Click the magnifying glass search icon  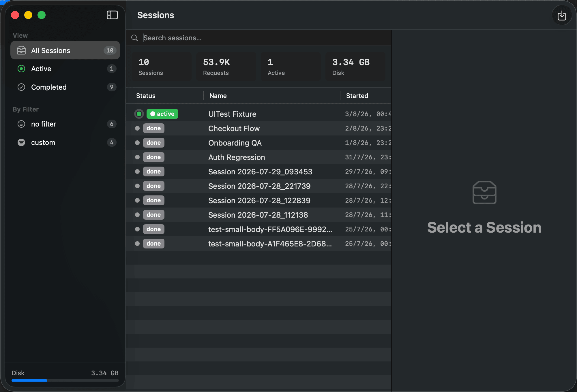(x=134, y=38)
